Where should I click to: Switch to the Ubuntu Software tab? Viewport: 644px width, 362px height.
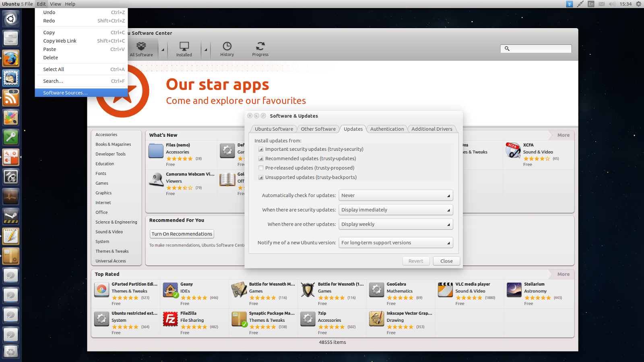coord(274,129)
